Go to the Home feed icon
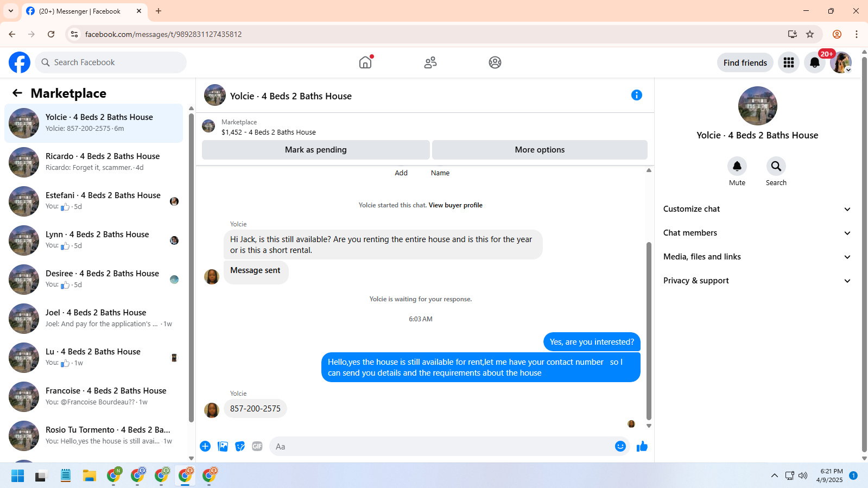Viewport: 868px width, 488px height. [365, 62]
